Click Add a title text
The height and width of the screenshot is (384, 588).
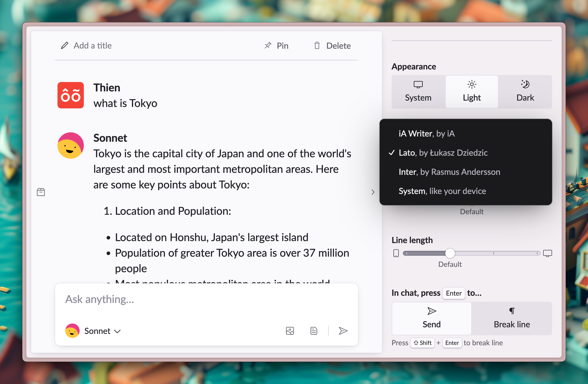[93, 46]
